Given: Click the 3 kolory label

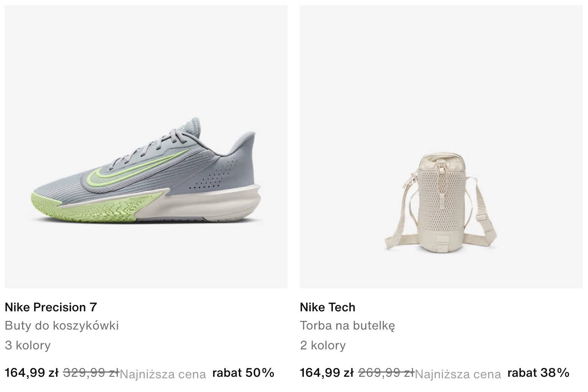Looking at the screenshot, I should pyautogui.click(x=28, y=345).
